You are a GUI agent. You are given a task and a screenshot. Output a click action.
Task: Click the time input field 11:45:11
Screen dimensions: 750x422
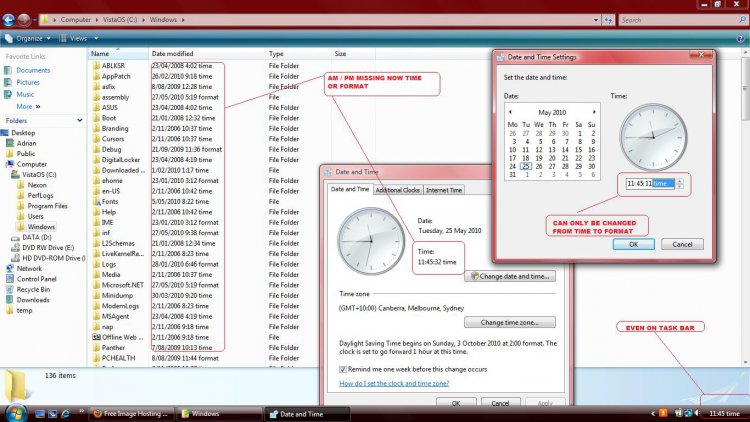(x=650, y=183)
